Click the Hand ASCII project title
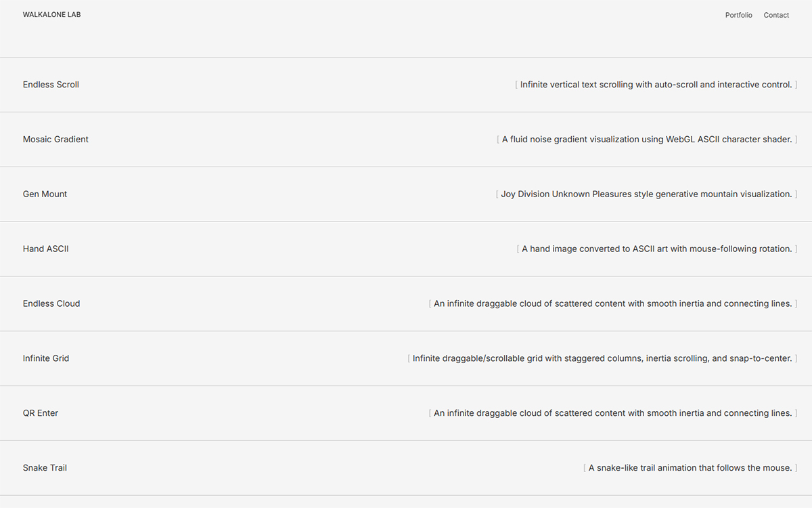The image size is (812, 508). (x=45, y=249)
